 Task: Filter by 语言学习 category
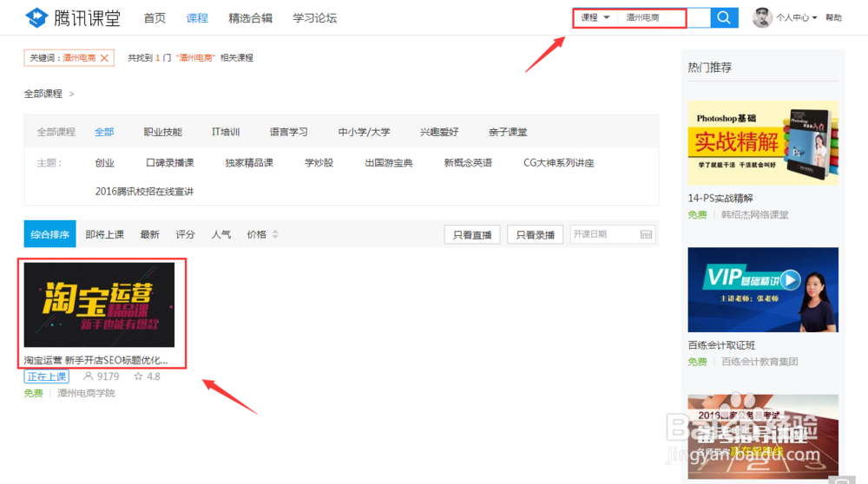tap(288, 132)
